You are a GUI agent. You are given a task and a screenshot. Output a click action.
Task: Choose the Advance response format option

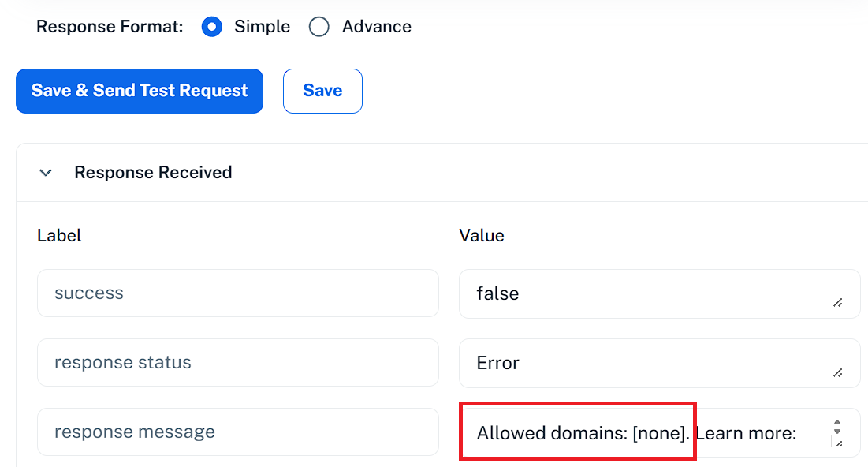click(319, 27)
